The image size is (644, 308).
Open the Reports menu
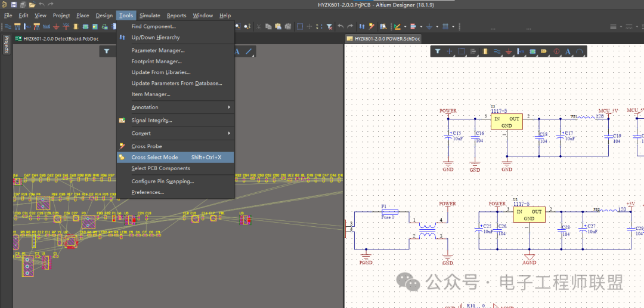(177, 16)
